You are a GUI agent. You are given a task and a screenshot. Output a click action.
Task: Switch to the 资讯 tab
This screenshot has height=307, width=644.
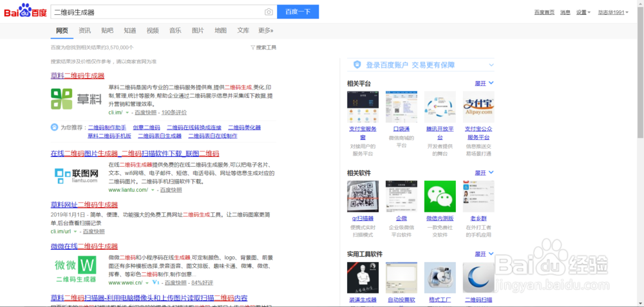tap(84, 30)
